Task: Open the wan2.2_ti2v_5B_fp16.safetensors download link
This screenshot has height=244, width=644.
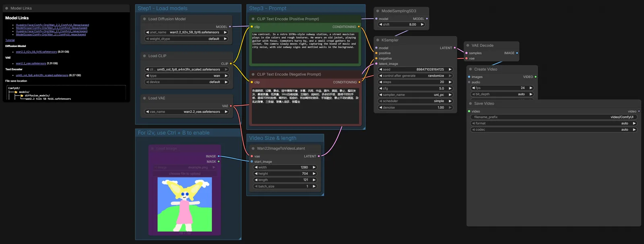Action: coord(36,52)
